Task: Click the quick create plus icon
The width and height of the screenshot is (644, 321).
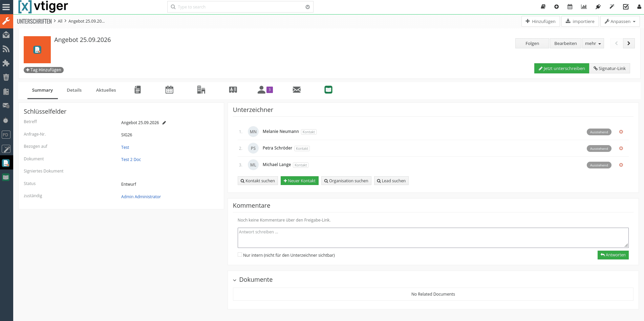Action: click(556, 7)
